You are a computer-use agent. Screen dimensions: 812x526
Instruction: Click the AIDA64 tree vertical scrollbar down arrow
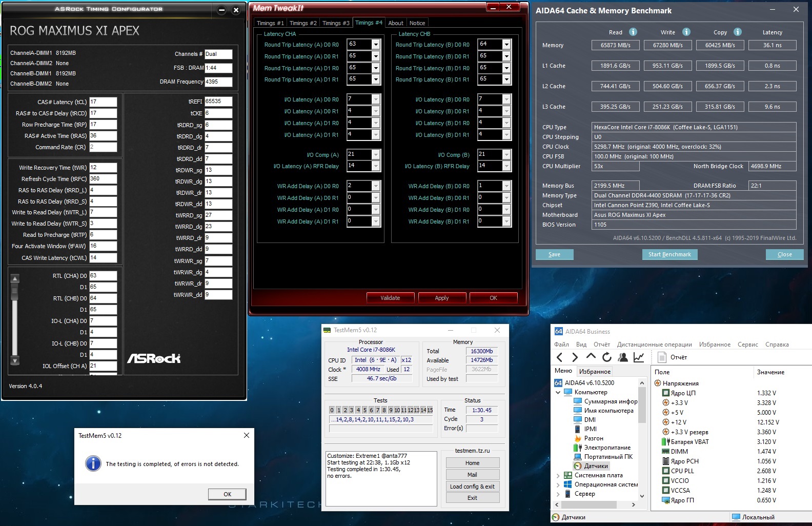[x=642, y=496]
